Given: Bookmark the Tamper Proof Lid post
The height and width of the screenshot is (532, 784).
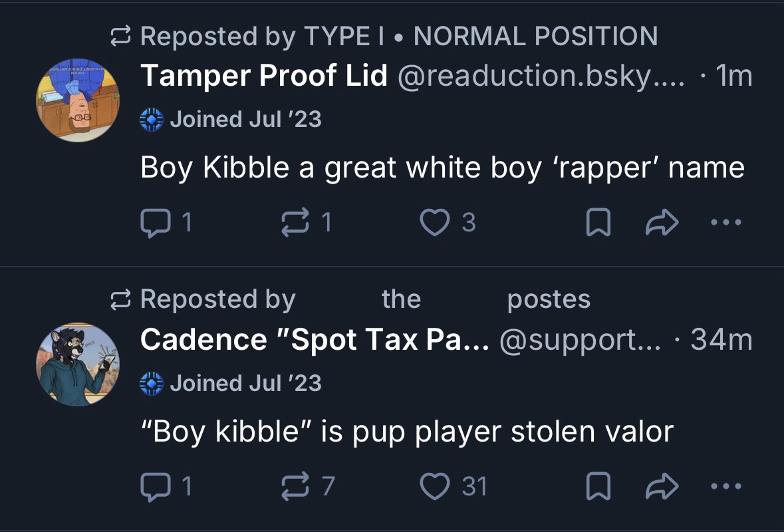Looking at the screenshot, I should click(598, 223).
